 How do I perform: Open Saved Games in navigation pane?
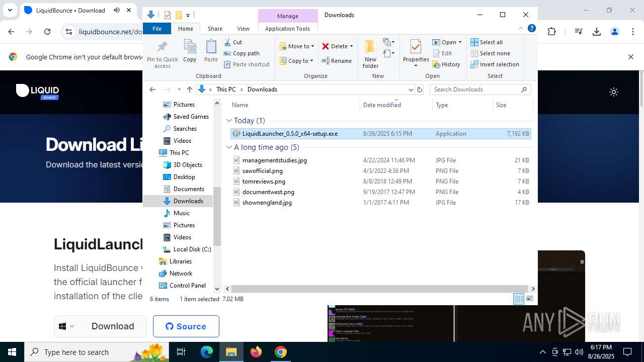186,117
